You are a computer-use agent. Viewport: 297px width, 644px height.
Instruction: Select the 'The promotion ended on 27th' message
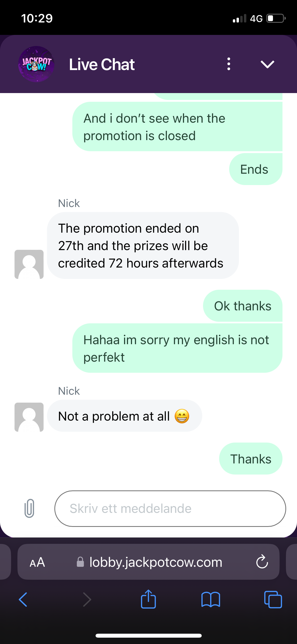click(143, 246)
